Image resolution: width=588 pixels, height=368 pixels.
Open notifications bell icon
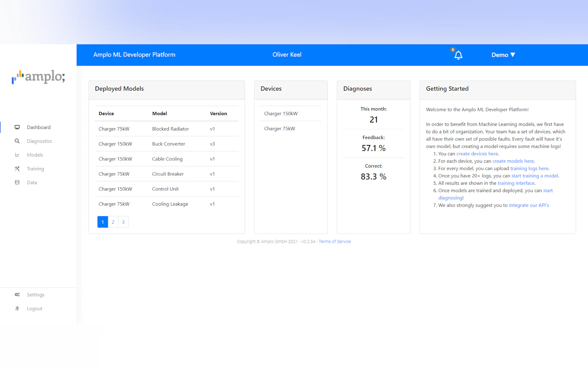click(x=458, y=55)
